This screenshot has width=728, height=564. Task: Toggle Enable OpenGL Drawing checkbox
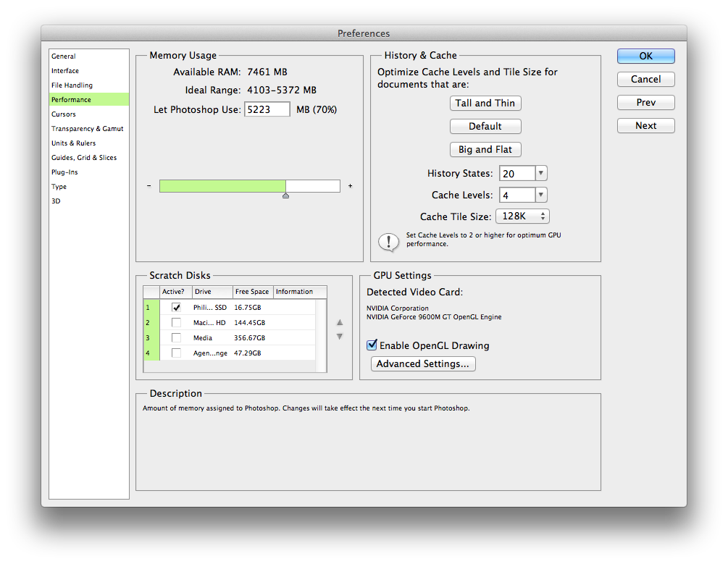point(372,345)
